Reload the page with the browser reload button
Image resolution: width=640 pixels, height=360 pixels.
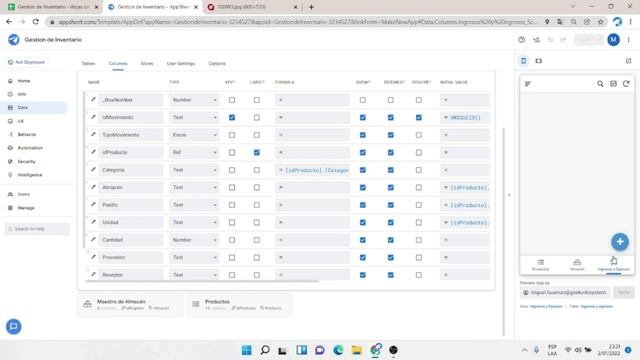pyautogui.click(x=36, y=22)
